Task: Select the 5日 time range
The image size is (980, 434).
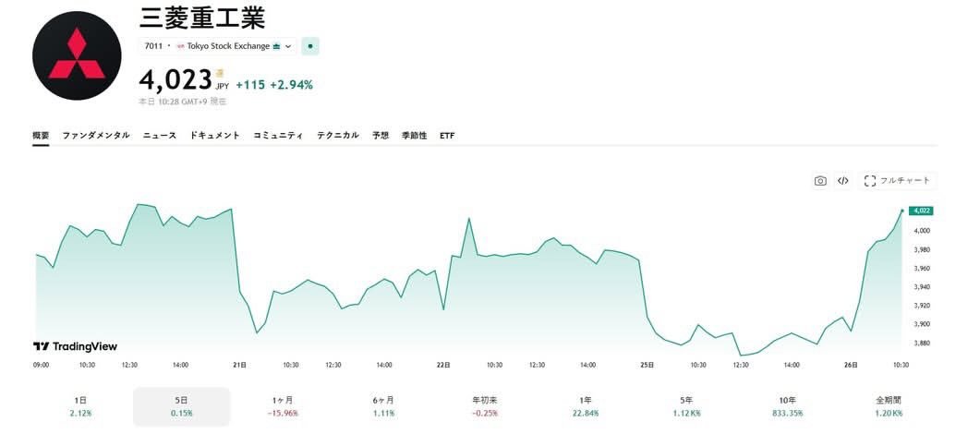Action: tap(182, 406)
